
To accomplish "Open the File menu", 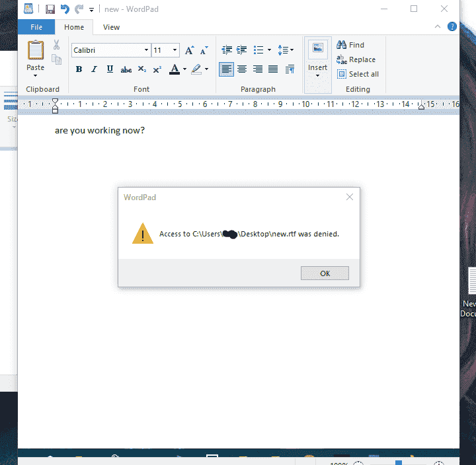I will (36, 27).
